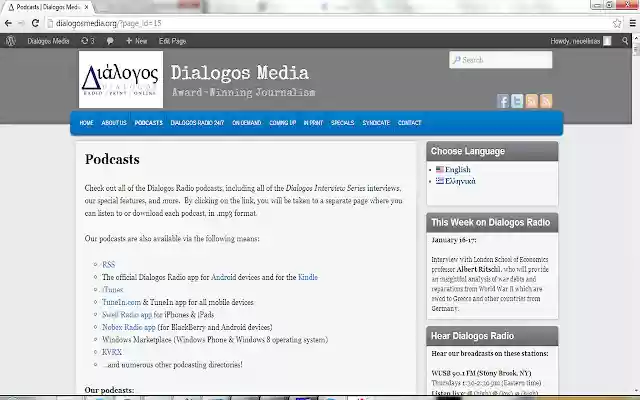Open Nobex Radio app link
This screenshot has width=640, height=400.
(x=129, y=327)
